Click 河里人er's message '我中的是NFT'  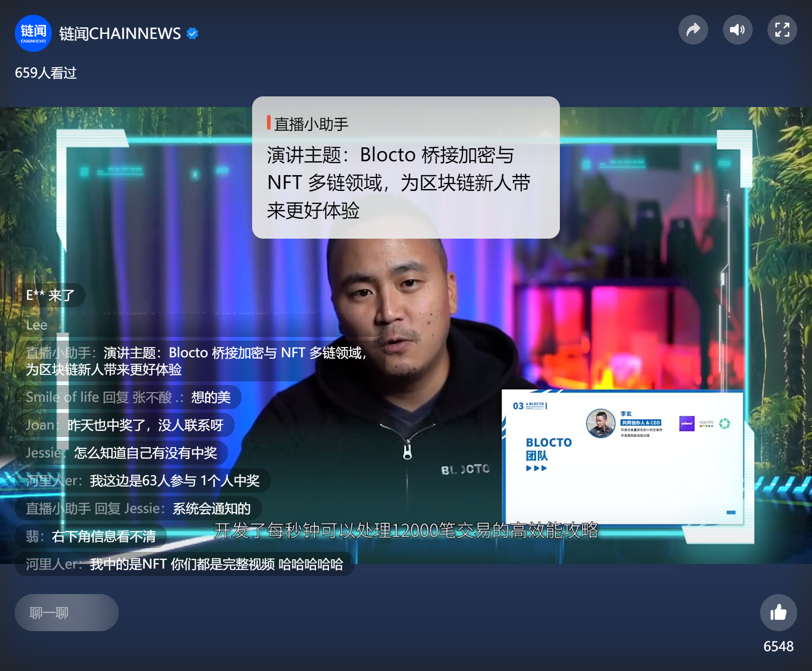[184, 564]
